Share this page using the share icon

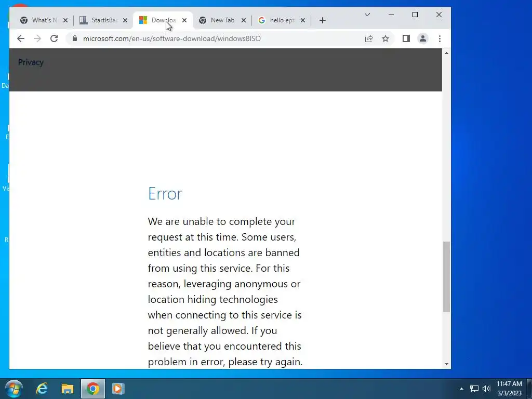coord(369,38)
